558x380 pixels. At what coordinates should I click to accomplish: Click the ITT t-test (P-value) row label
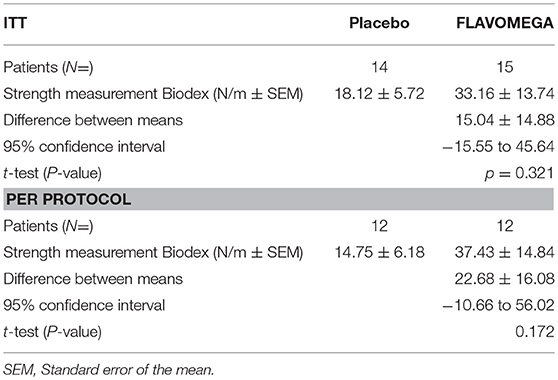(52, 173)
